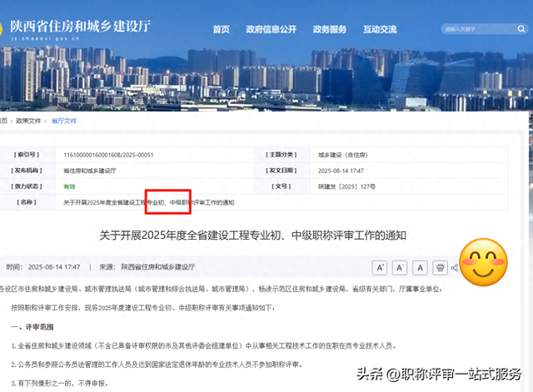This screenshot has width=533, height=392.
Task: Click the print page icon
Action: tap(440, 268)
